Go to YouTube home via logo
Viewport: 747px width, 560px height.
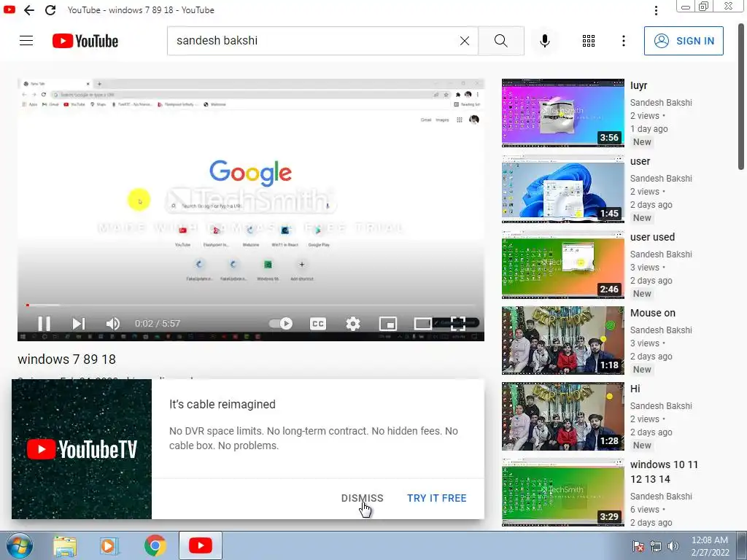(x=85, y=41)
